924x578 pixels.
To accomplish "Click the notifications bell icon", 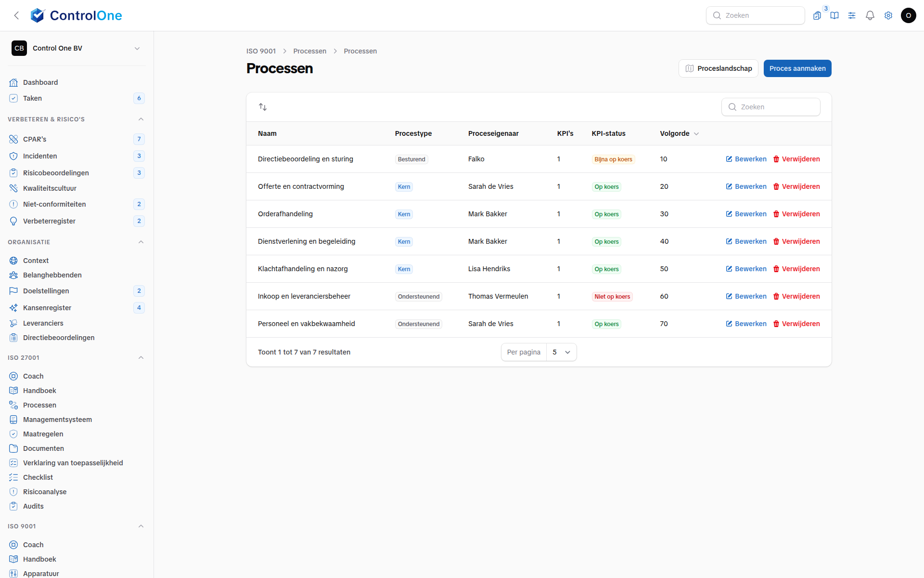I will click(x=870, y=15).
